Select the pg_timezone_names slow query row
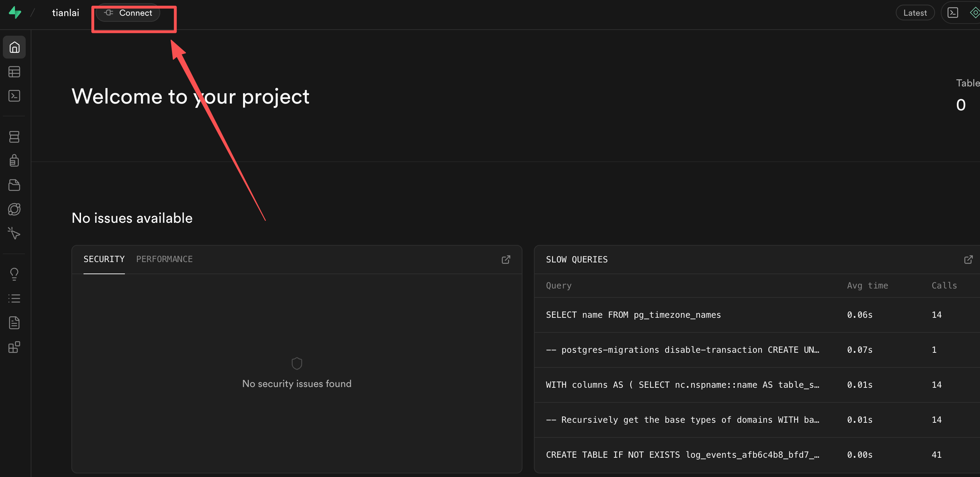This screenshot has height=477, width=980. coord(633,315)
